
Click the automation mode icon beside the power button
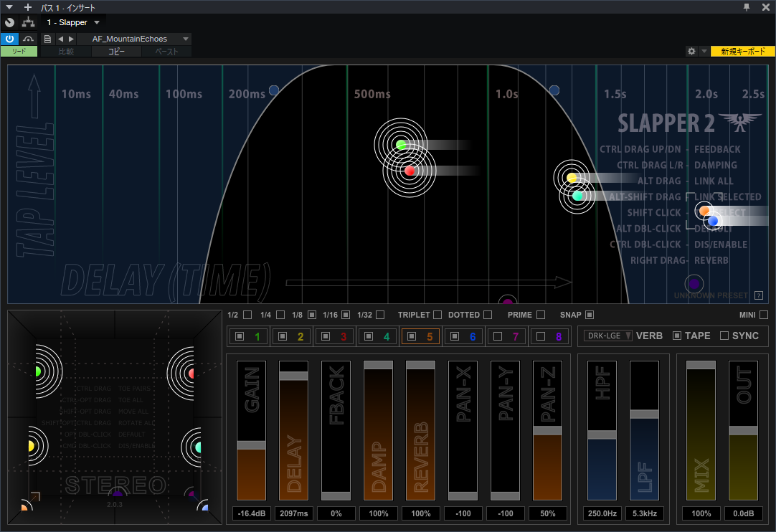(28, 39)
